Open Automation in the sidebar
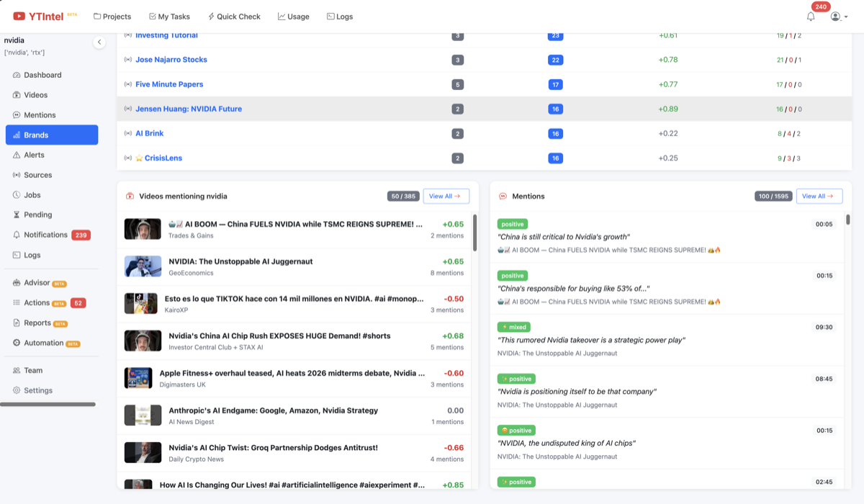The height and width of the screenshot is (504, 864). point(43,343)
